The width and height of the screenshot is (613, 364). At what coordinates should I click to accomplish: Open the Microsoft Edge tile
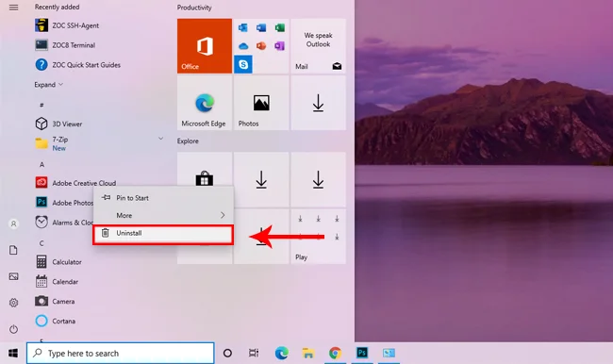[x=205, y=103]
